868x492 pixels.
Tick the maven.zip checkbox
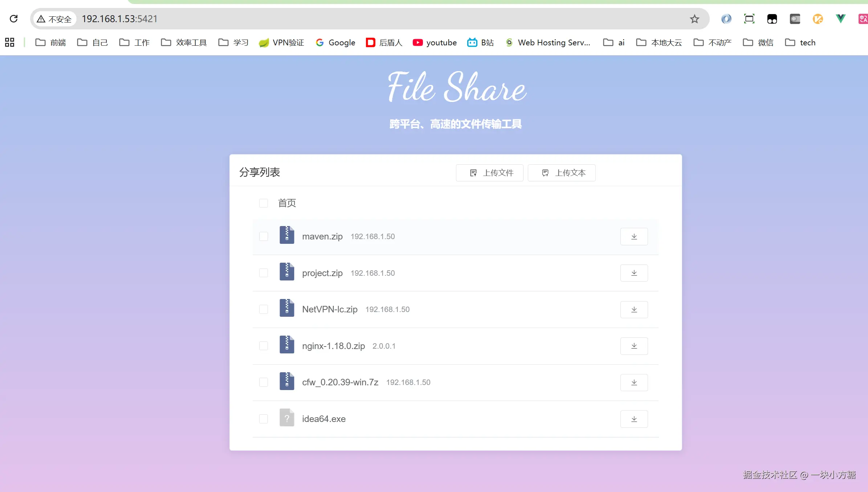click(x=264, y=237)
